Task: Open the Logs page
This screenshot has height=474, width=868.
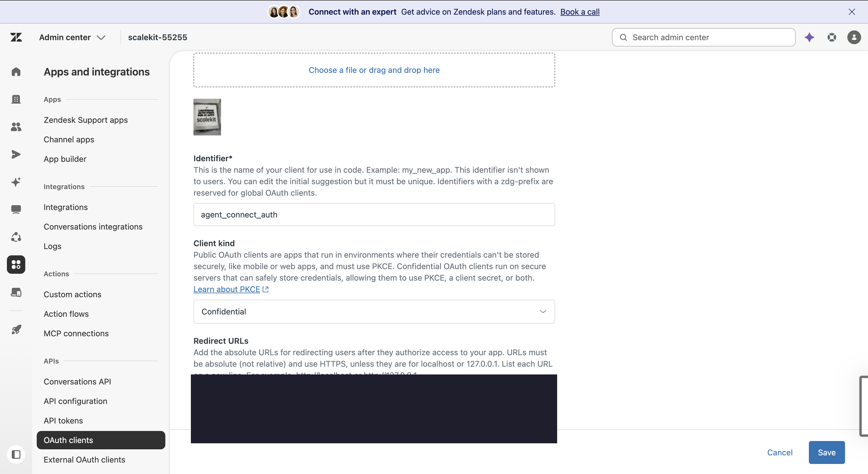Action: 53,246
